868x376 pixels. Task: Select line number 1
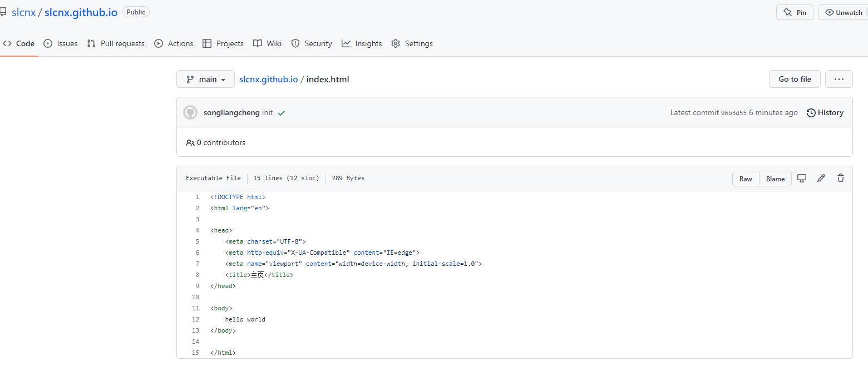[x=197, y=197]
